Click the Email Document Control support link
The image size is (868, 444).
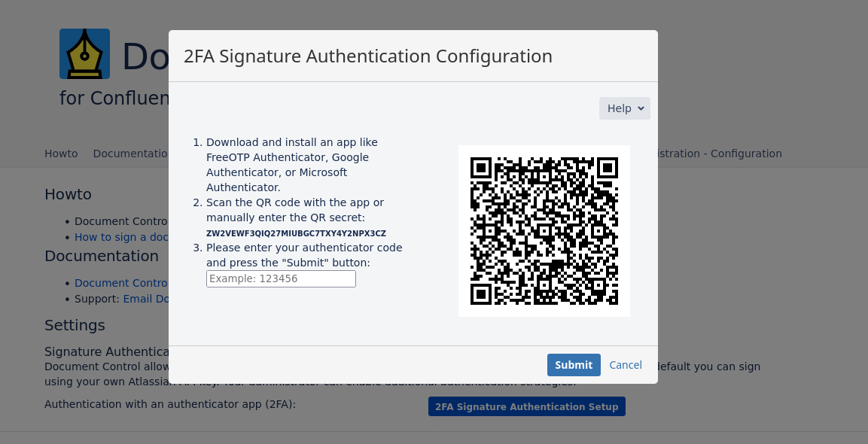pos(148,299)
